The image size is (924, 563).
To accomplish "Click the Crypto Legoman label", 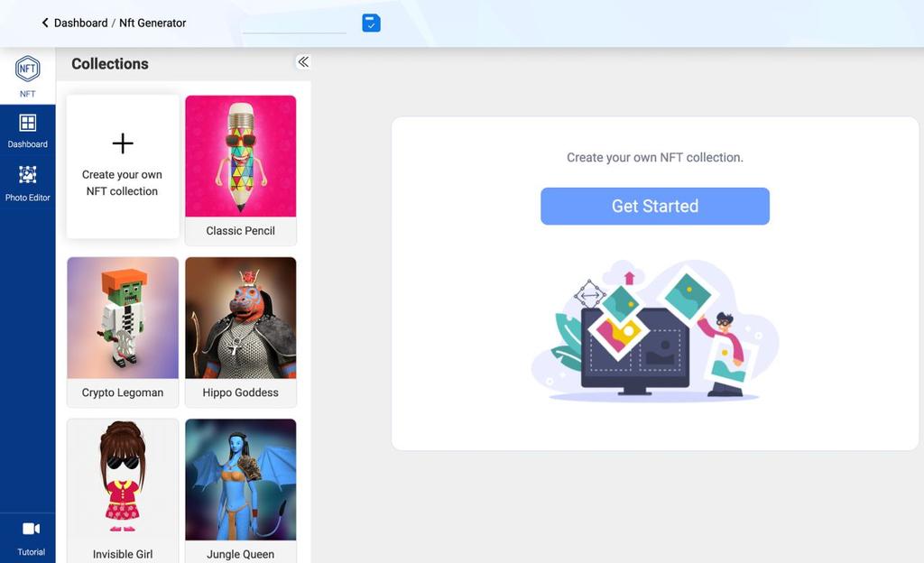I will [123, 392].
